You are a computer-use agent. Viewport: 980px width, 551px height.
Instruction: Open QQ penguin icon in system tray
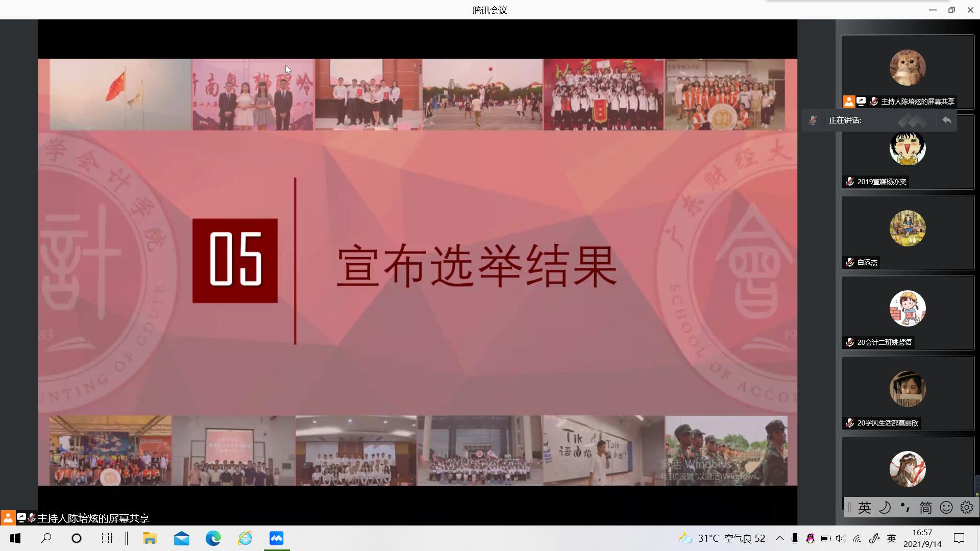(810, 538)
